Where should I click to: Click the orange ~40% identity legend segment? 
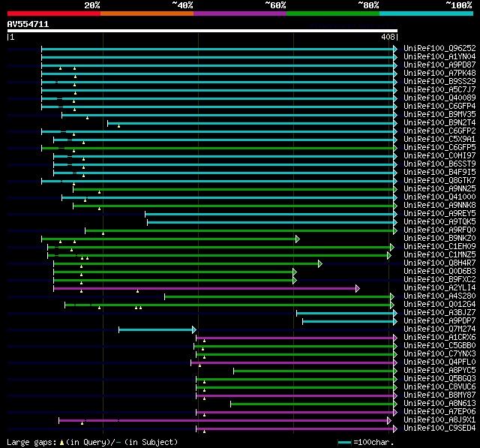click(x=147, y=14)
